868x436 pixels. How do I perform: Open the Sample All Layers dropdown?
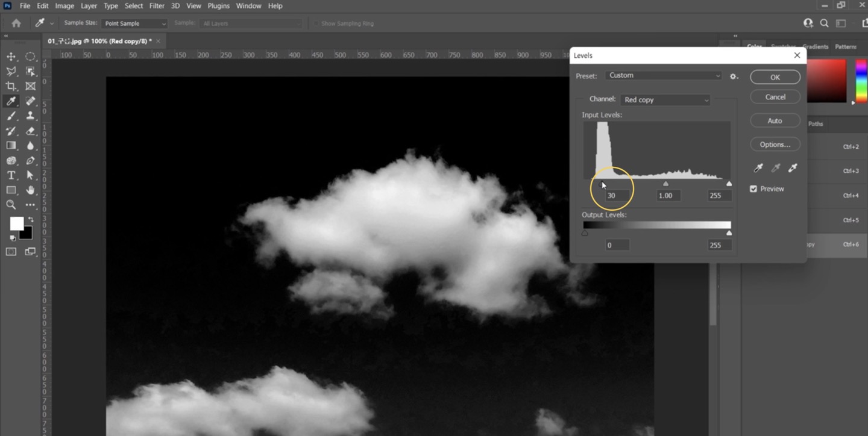(251, 23)
